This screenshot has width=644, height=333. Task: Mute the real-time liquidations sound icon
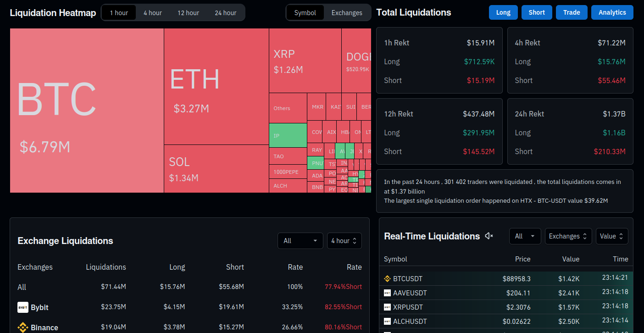pos(489,236)
